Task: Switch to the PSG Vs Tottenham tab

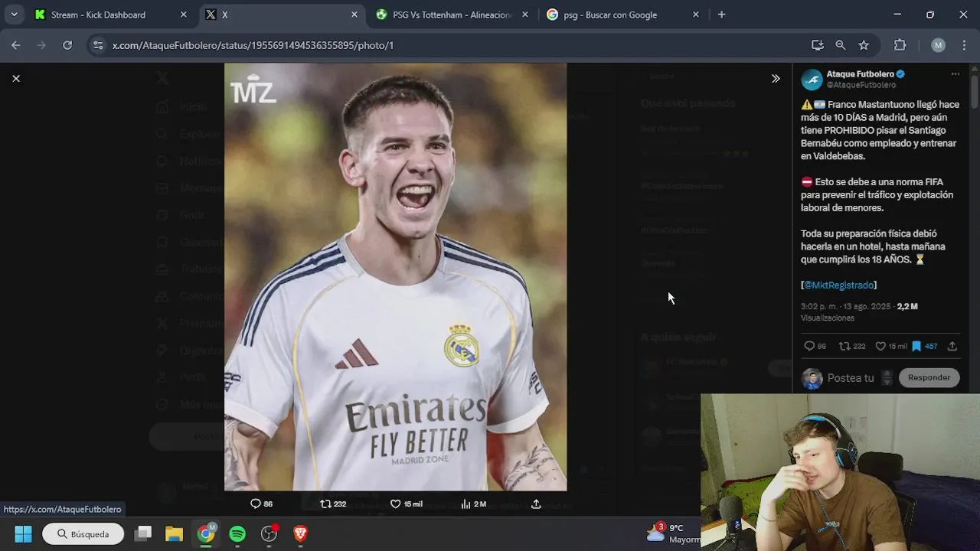Action: point(451,15)
